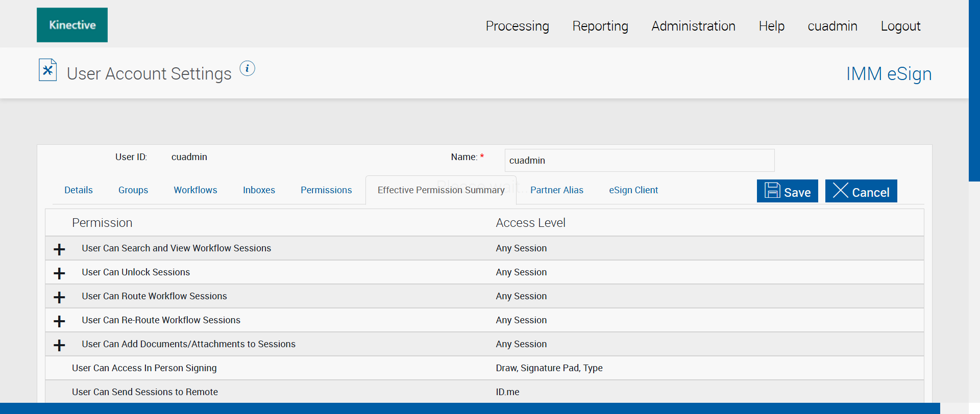Screen dimensions: 980x414
Task: Click the Kinective logo
Action: click(72, 25)
